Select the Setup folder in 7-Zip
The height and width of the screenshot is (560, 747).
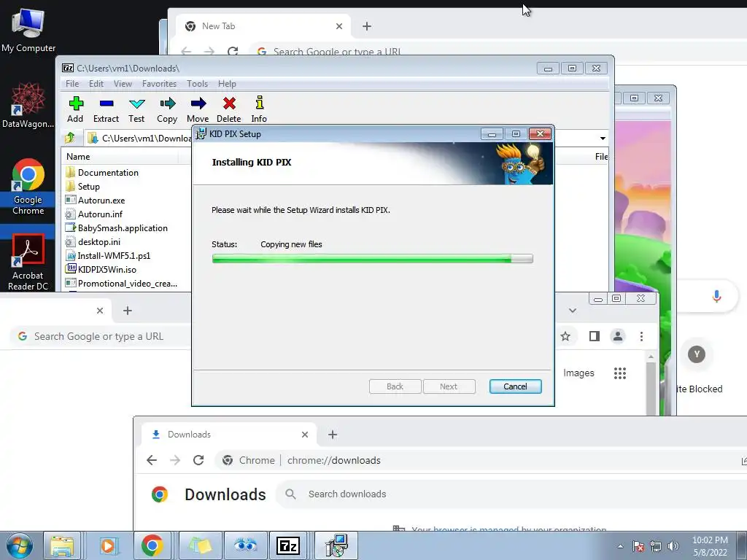88,187
